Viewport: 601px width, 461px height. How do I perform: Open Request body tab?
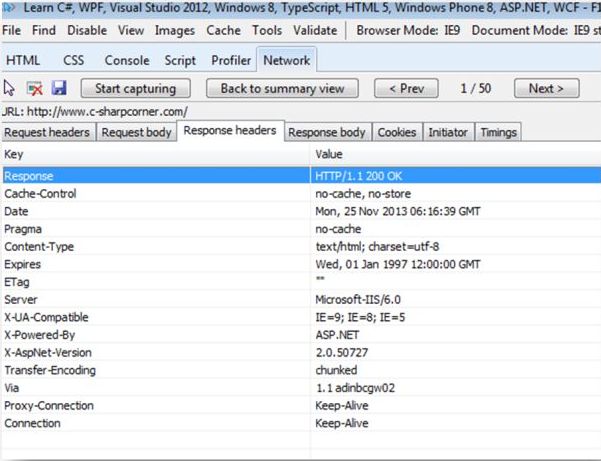click(136, 132)
